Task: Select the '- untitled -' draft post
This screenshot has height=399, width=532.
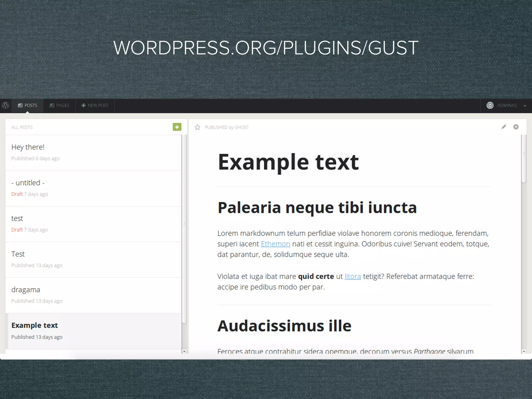Action: [x=94, y=189]
